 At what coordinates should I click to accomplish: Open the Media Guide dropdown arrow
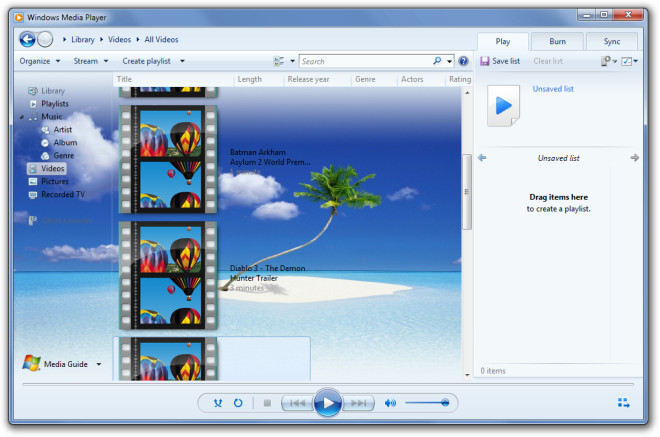click(99, 364)
